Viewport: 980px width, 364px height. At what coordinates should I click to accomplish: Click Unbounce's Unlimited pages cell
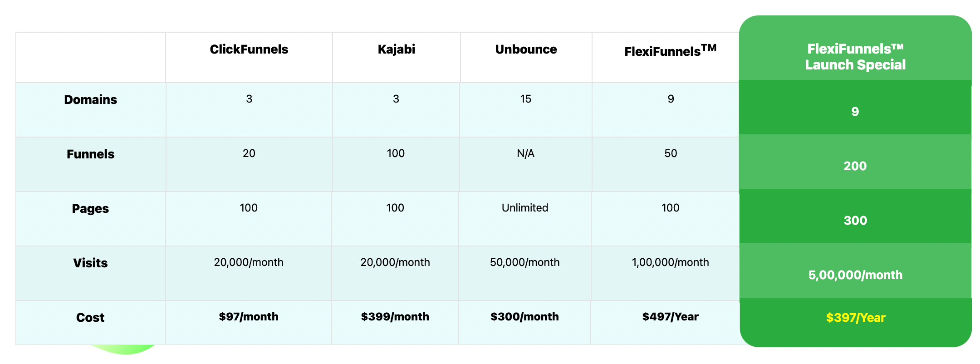pyautogui.click(x=525, y=208)
